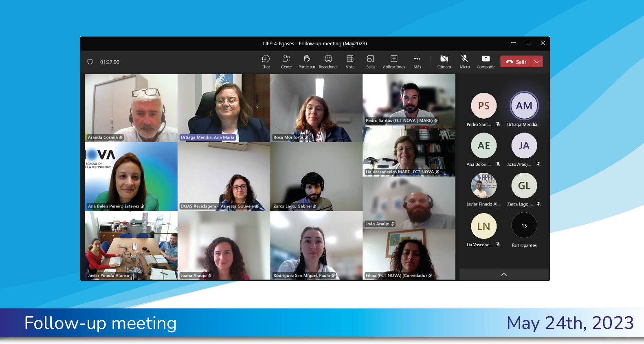This screenshot has width=644, height=344.
Task: Select Zarca Lago, Gabriel's video tile
Action: point(316,176)
